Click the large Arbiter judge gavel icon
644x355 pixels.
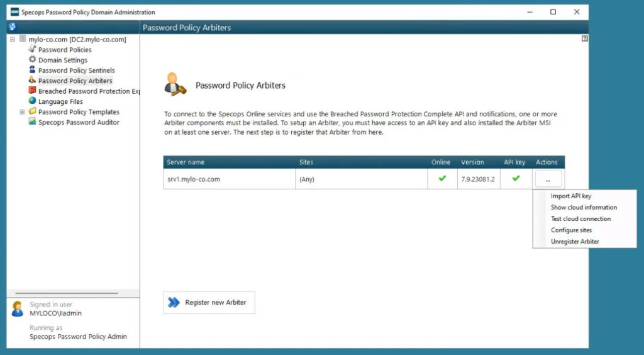pos(175,84)
